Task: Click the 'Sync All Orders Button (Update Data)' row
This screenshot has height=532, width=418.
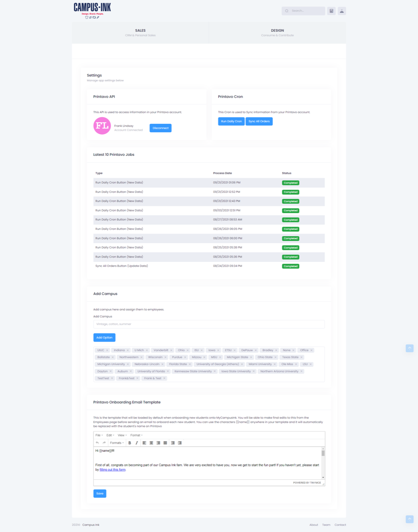Action: [x=209, y=266]
